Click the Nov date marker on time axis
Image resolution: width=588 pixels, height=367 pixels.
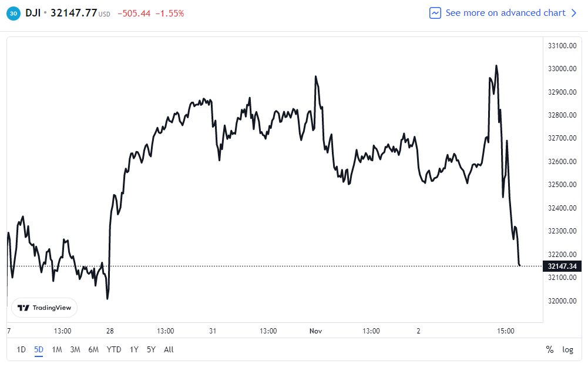317,331
